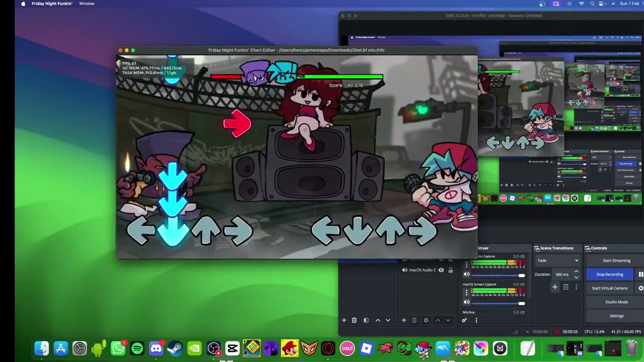
Task: Click Stop Recording in OBS
Action: click(x=609, y=275)
